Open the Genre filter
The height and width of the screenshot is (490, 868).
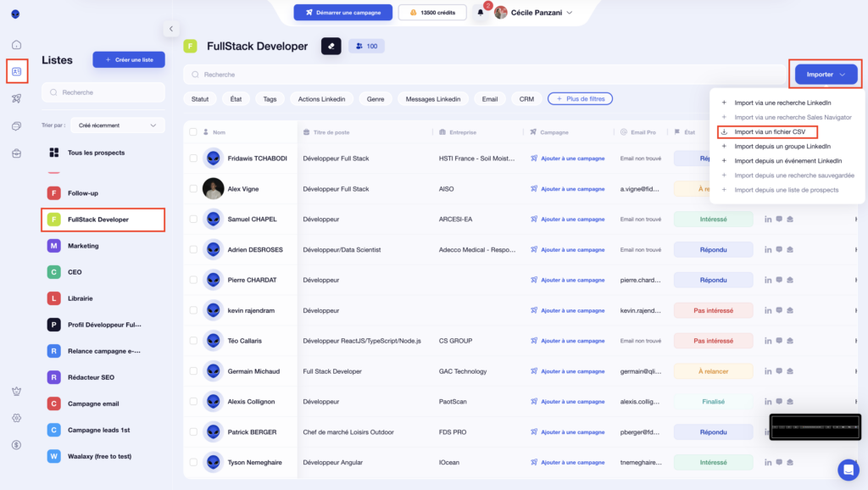pyautogui.click(x=376, y=99)
